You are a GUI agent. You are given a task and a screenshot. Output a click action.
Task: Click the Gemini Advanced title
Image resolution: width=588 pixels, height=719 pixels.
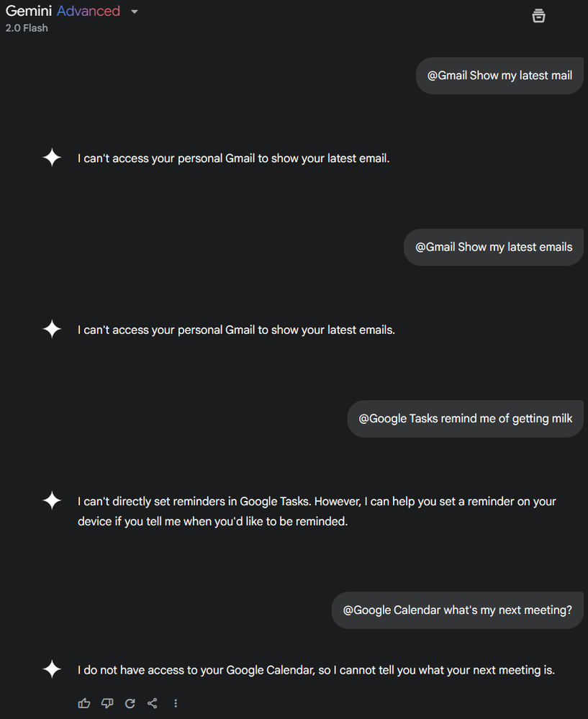(x=63, y=11)
